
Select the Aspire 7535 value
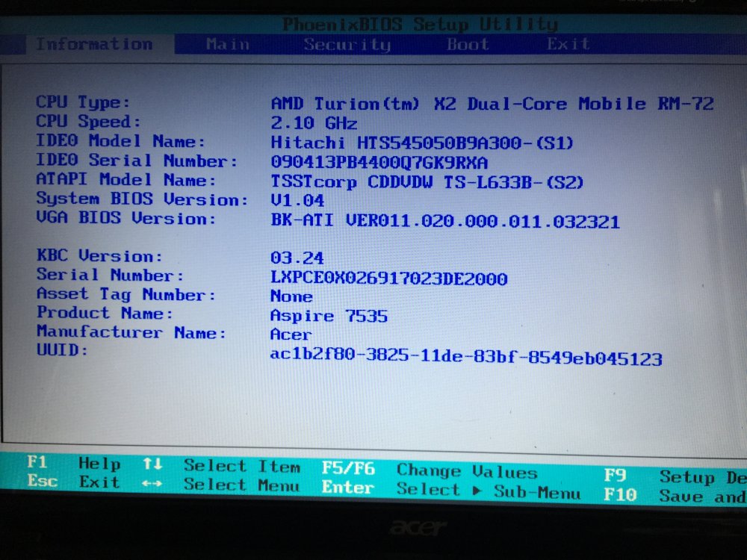click(x=329, y=316)
